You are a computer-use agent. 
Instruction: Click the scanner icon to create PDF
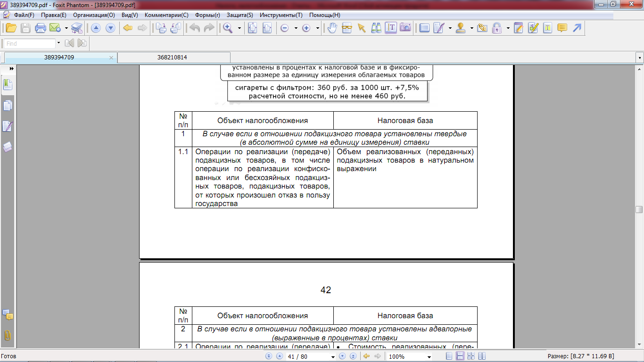click(x=77, y=28)
